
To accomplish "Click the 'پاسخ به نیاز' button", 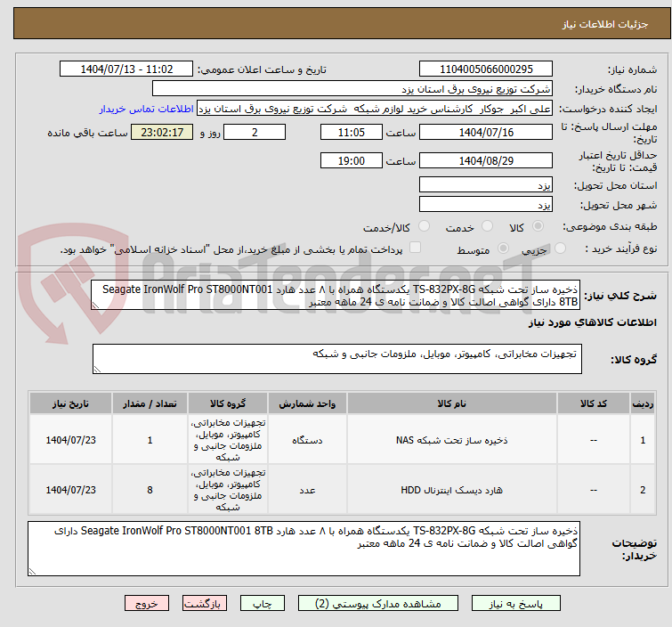I will tap(515, 604).
